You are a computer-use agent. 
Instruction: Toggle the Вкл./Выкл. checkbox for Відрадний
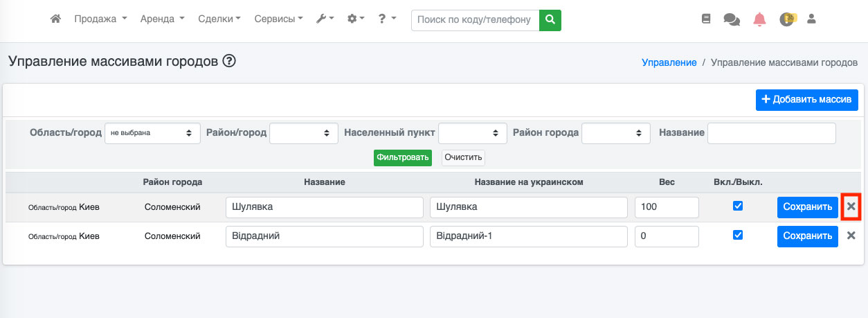(x=738, y=236)
